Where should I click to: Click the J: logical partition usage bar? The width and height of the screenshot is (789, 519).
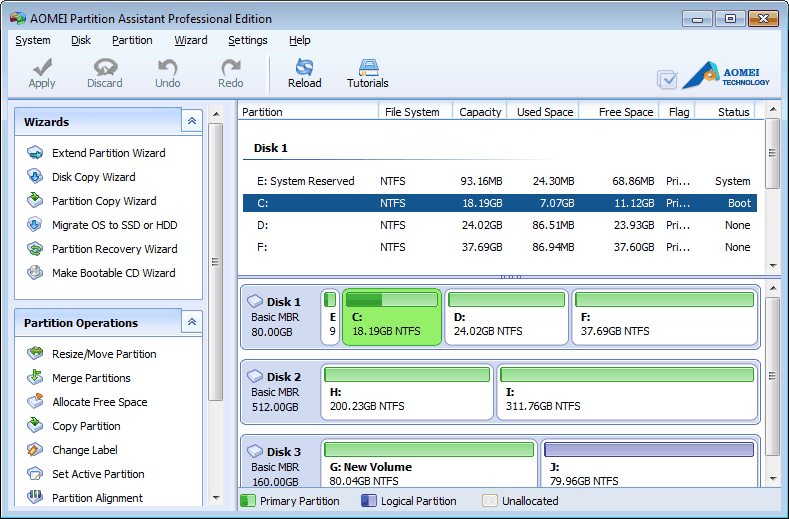tap(648, 451)
